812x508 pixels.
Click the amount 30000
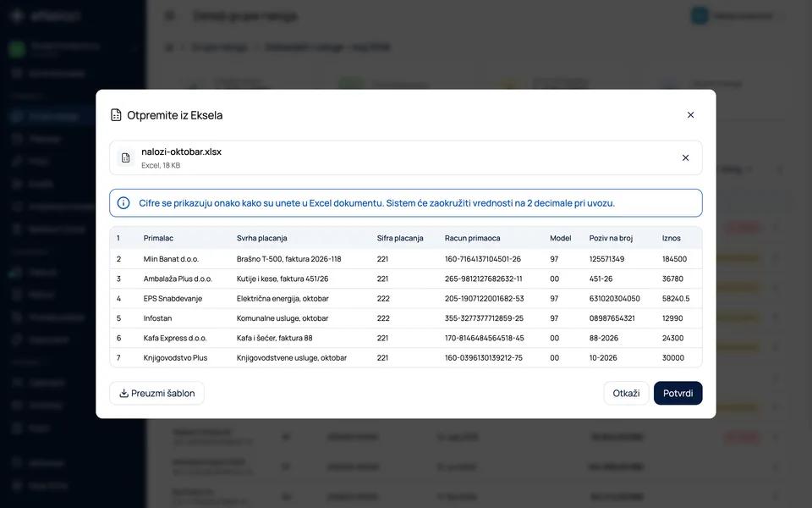(673, 357)
